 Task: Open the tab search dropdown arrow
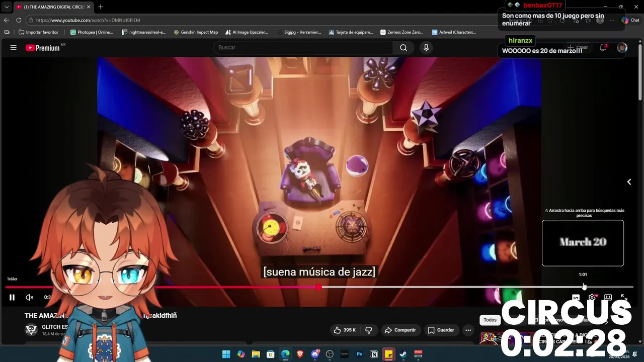(x=7, y=7)
